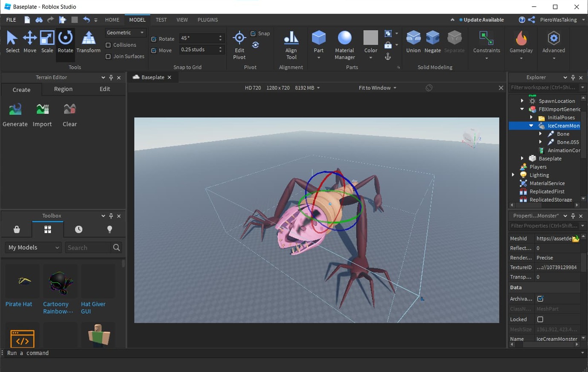
Task: Import terrain heightmap
Action: click(x=42, y=115)
